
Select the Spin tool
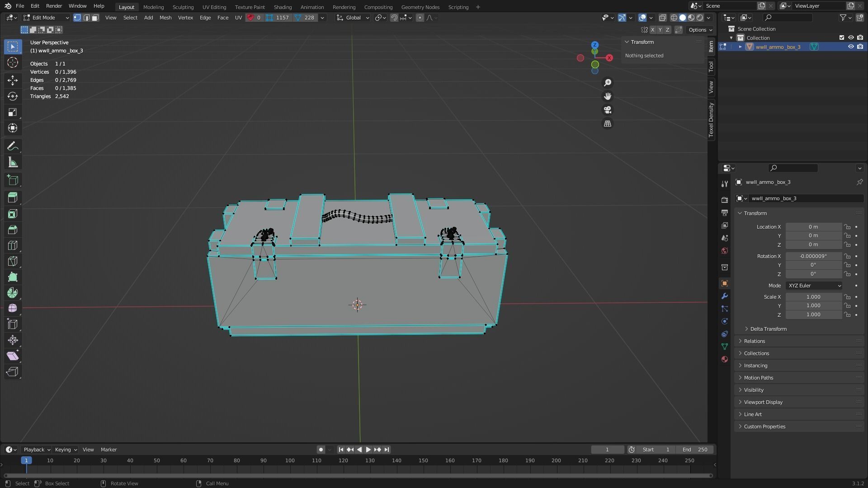tap(13, 293)
